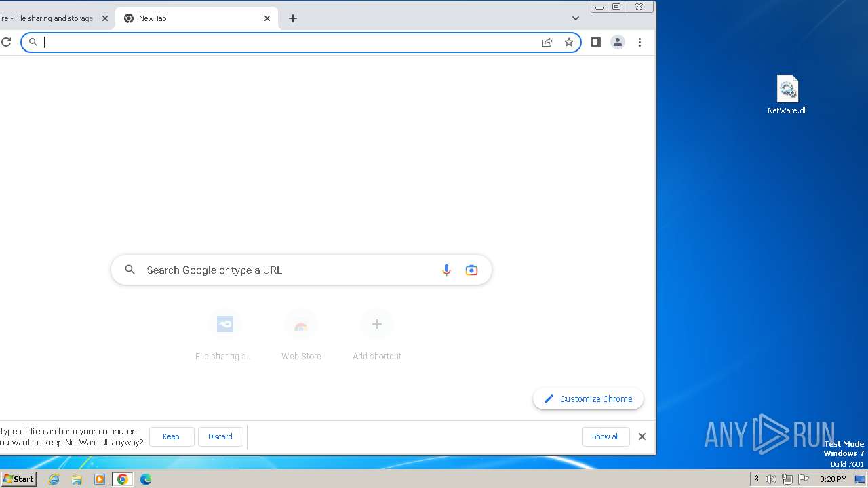Click the address bar search magnifier icon
The width and height of the screenshot is (868, 488).
pyautogui.click(x=33, y=42)
